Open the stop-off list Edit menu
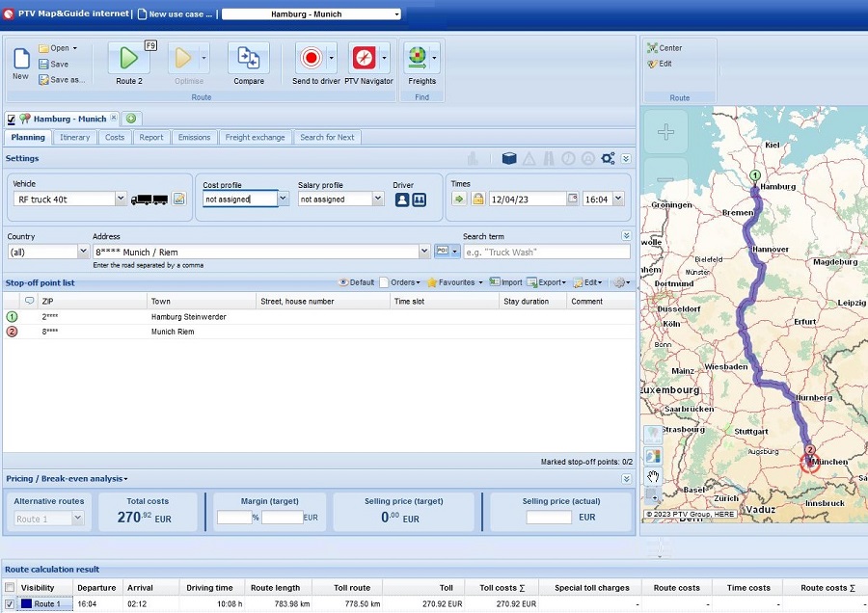Image resolution: width=868 pixels, height=613 pixels. [587, 282]
